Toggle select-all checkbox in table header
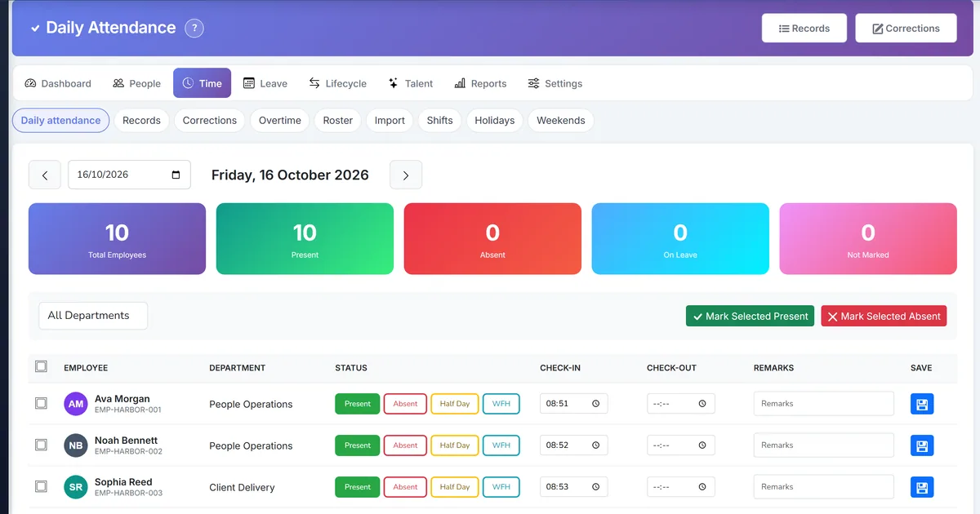The height and width of the screenshot is (514, 980). (41, 367)
